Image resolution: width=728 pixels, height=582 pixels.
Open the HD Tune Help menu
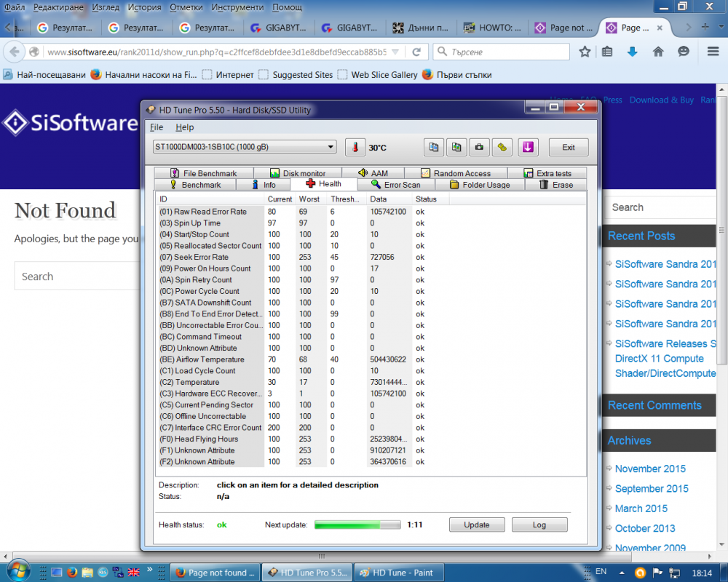(184, 127)
